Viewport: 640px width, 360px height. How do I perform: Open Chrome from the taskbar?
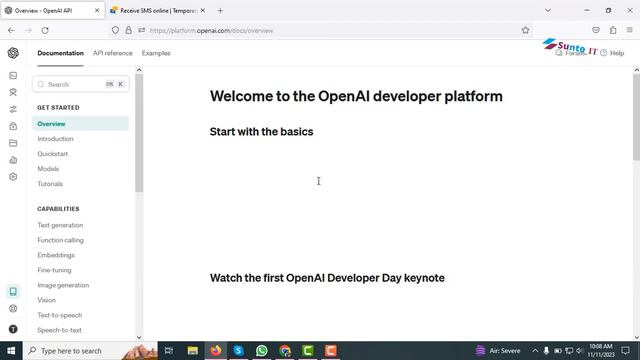pyautogui.click(x=285, y=351)
